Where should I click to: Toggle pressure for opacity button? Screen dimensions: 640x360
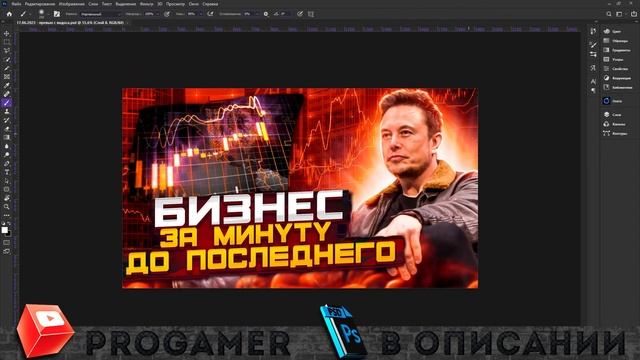(167, 14)
